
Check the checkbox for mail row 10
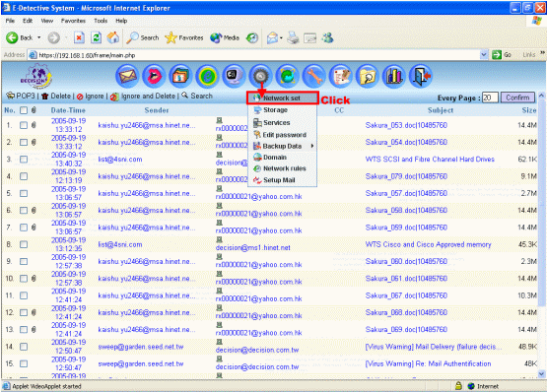pyautogui.click(x=24, y=279)
